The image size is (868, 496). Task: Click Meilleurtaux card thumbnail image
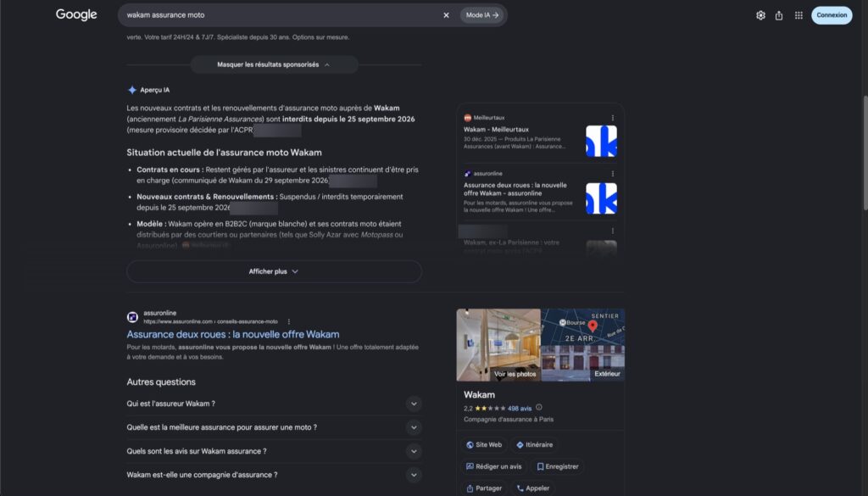[601, 141]
